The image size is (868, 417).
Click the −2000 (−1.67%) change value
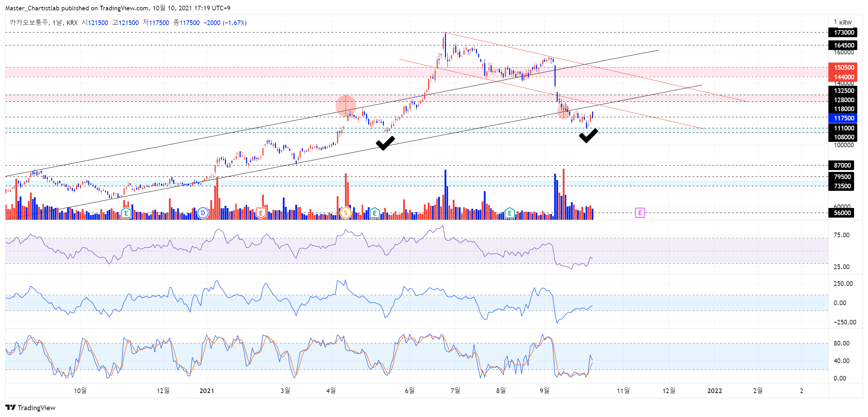225,23
